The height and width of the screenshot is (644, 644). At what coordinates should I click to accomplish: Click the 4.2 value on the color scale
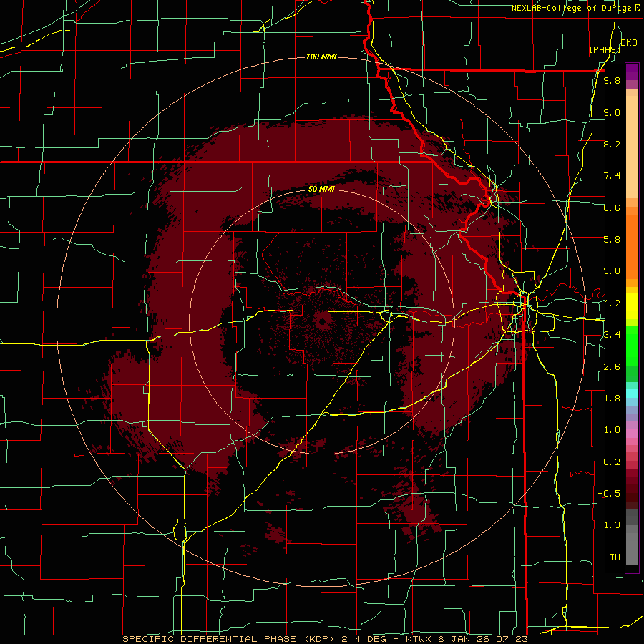(x=612, y=303)
